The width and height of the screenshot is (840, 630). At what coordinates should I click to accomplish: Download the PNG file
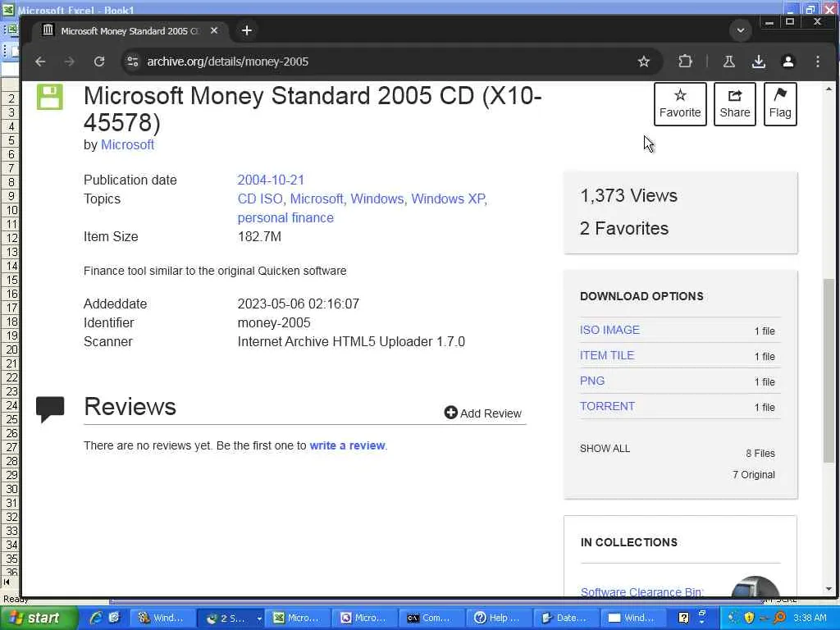point(592,381)
